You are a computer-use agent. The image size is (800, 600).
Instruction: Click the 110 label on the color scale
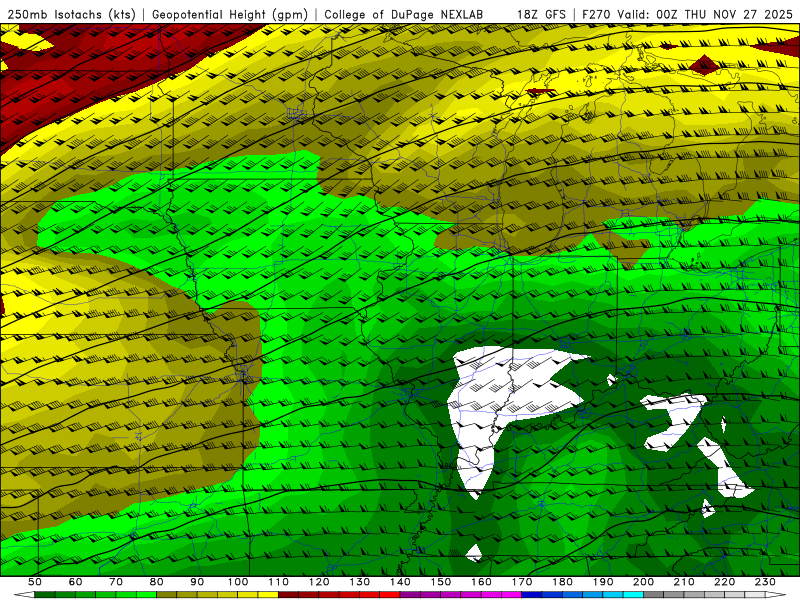click(x=279, y=582)
